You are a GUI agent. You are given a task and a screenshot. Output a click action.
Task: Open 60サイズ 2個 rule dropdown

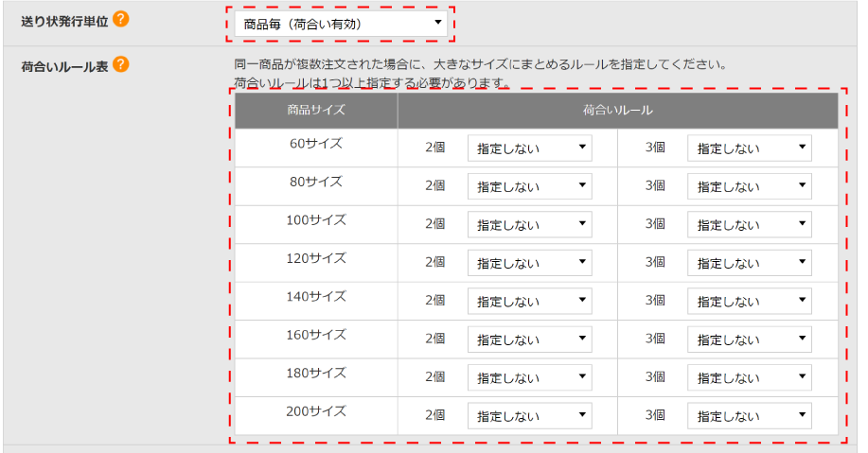pyautogui.click(x=530, y=148)
